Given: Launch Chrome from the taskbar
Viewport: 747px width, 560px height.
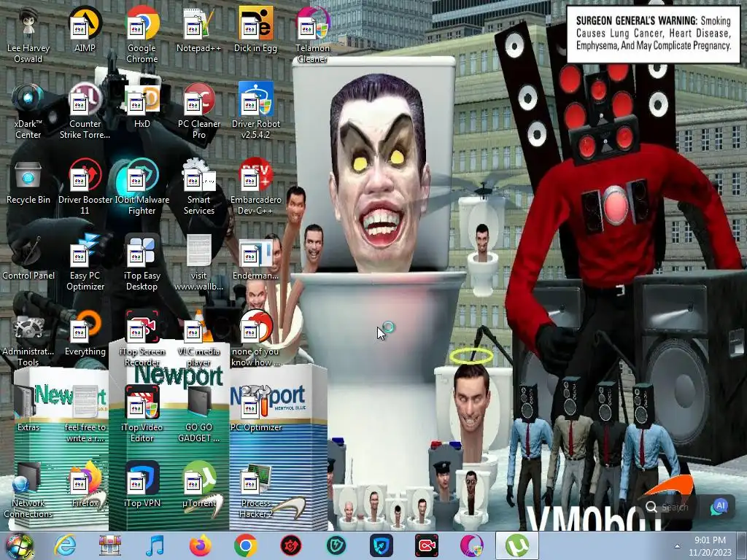Looking at the screenshot, I should pos(246,545).
